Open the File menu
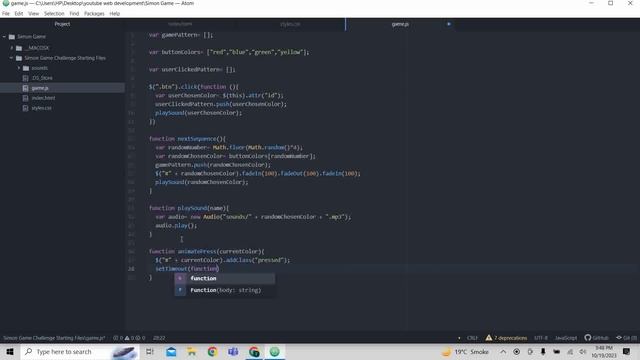Screen dimensions: 640x360 (6, 13)
